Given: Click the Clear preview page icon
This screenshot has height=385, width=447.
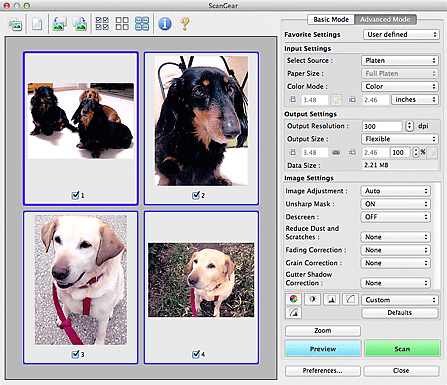Looking at the screenshot, I should tap(37, 24).
